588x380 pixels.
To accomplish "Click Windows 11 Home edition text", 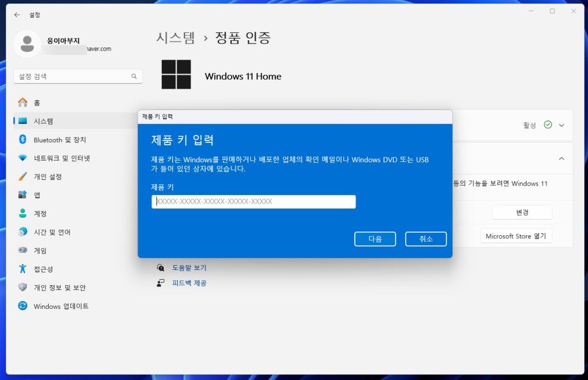I will pos(243,76).
